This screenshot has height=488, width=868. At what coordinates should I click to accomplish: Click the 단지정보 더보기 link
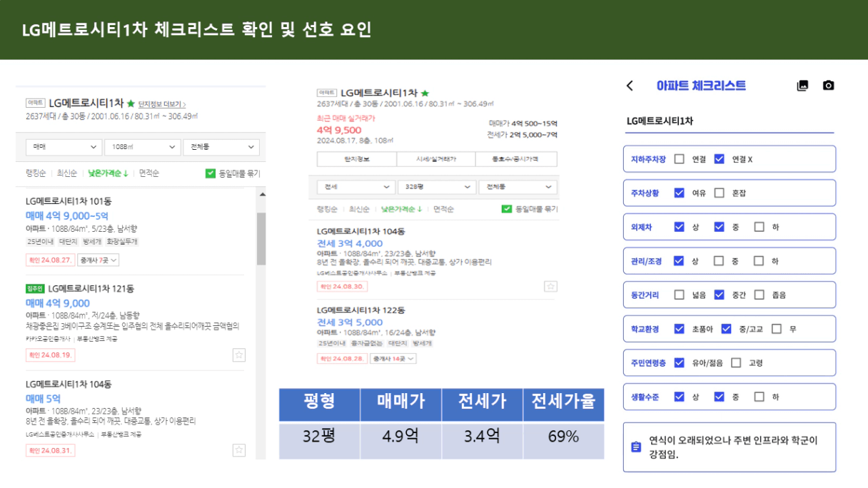click(162, 104)
